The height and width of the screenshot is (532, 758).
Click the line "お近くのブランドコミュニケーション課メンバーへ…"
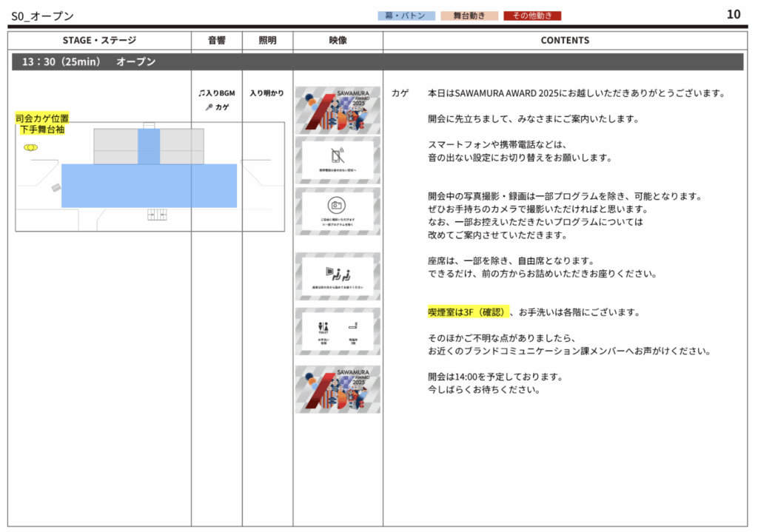569,351
